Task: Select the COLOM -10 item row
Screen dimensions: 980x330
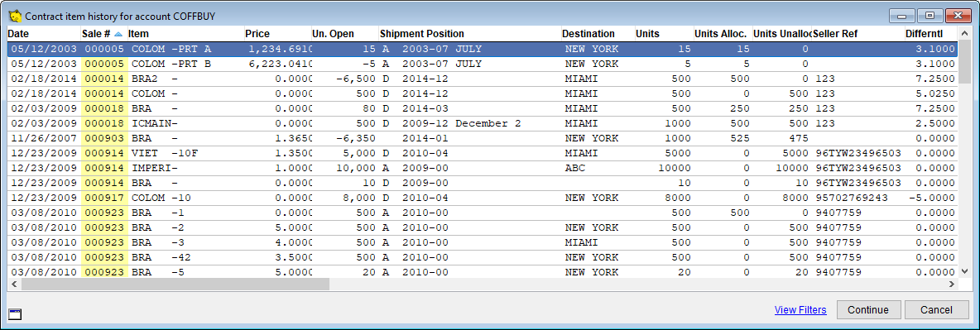Action: tap(482, 198)
